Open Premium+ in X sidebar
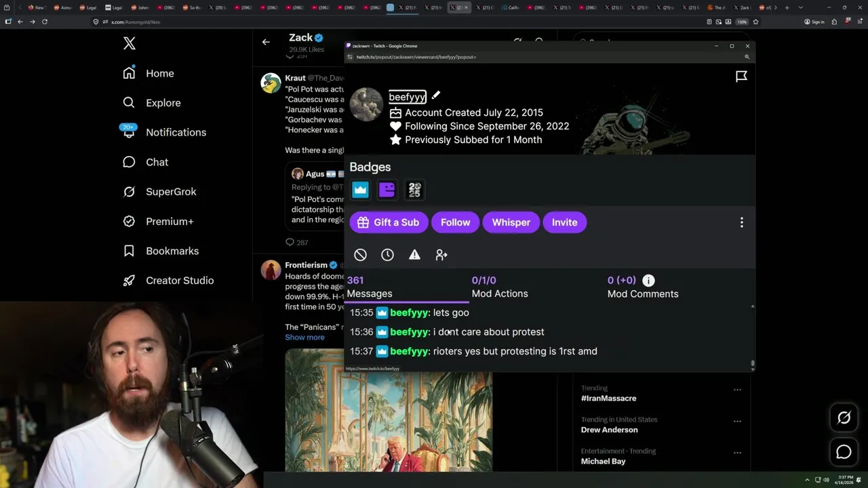The image size is (868, 488). (x=158, y=221)
